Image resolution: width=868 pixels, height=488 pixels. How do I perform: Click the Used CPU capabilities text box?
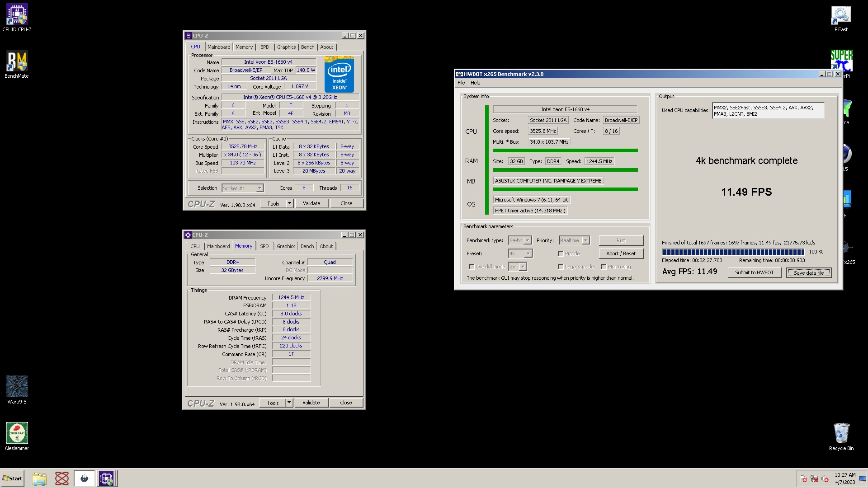pos(768,111)
